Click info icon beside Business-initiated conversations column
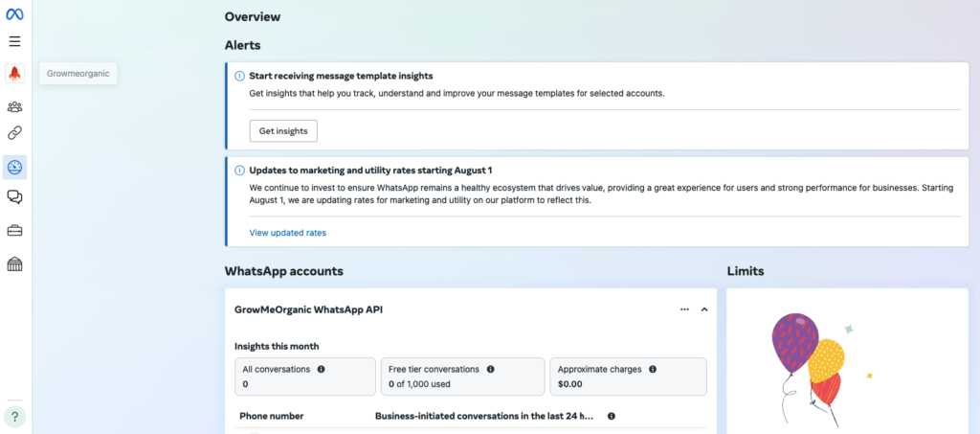Viewport: 980px width, 434px height. point(612,416)
